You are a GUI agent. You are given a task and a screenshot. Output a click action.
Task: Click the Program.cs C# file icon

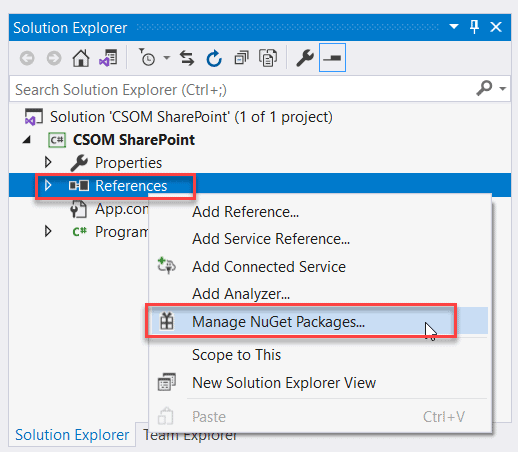click(x=80, y=231)
